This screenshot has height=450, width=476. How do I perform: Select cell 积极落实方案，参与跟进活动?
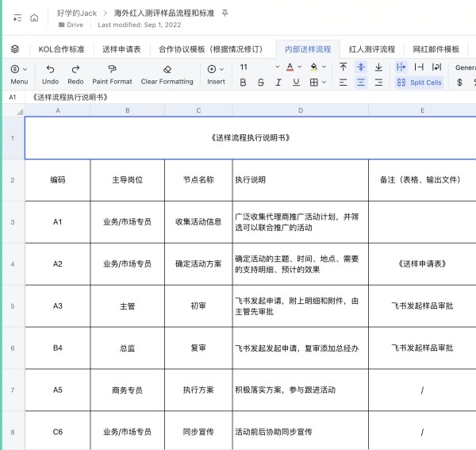(301, 390)
